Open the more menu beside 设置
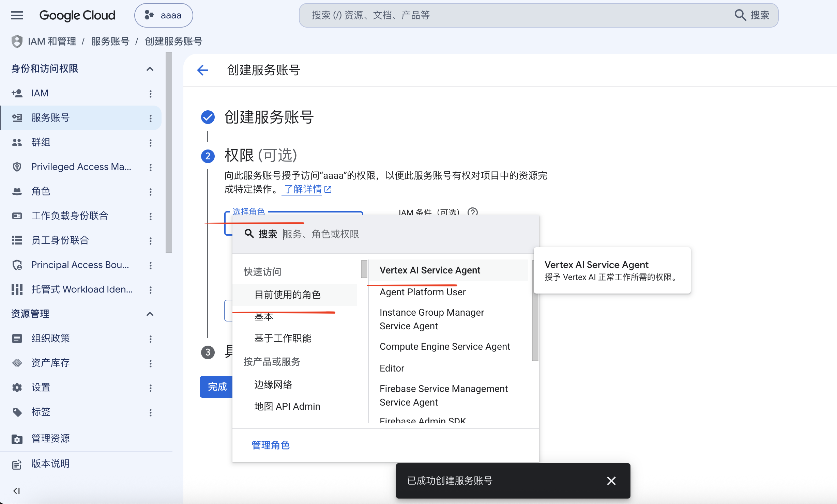 click(x=150, y=388)
